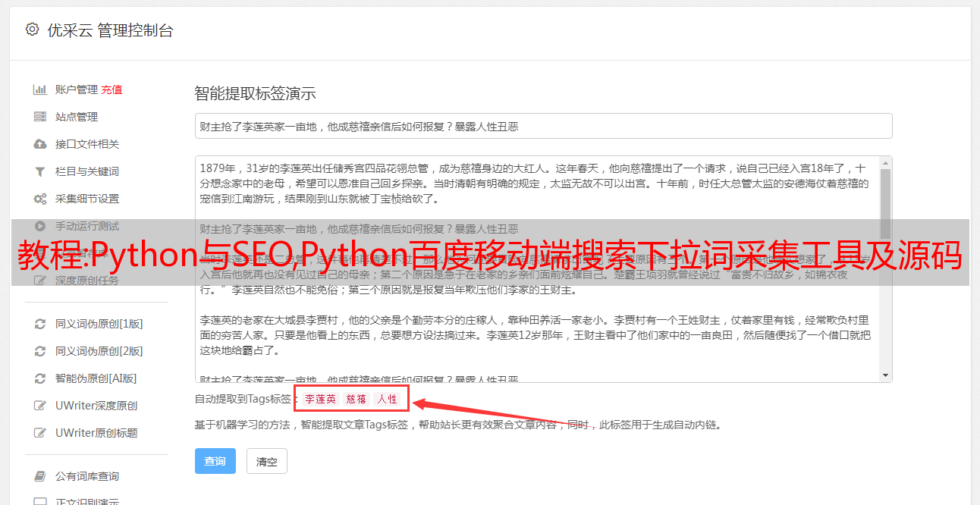Click the refresh icon for 同义词伪原创[2版]

point(40,351)
